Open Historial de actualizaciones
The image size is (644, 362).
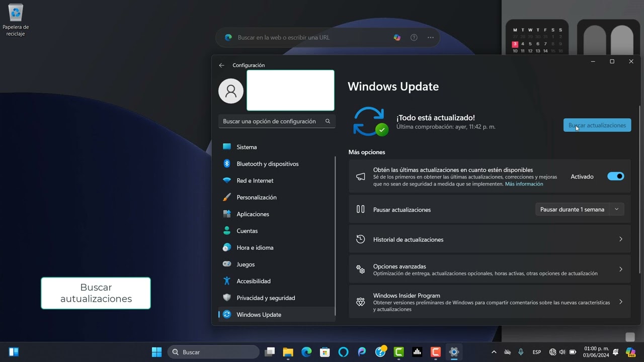click(x=490, y=239)
